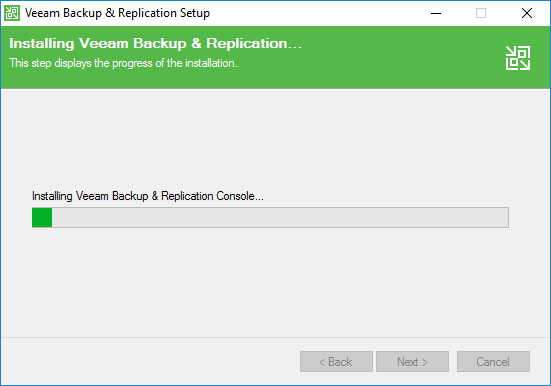Click the Cancel button
Viewport: 551px width, 386px height.
493,361
